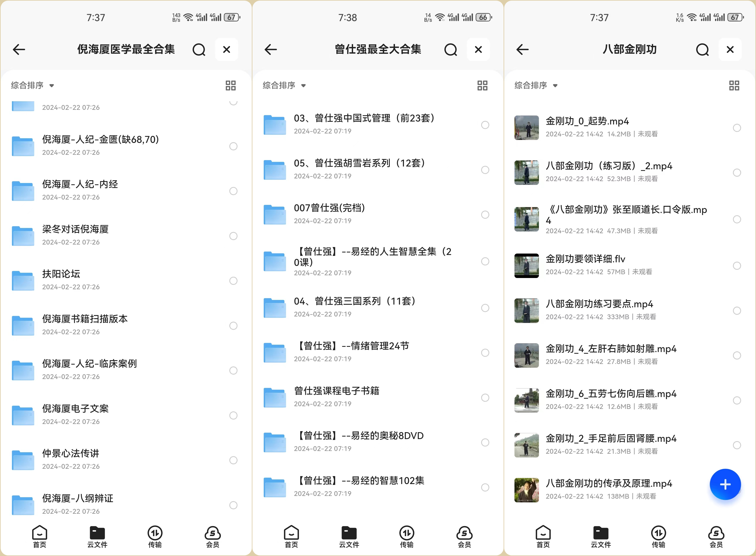The image size is (756, 556).
Task: Close the 曾仕强最全大合集 panel
Action: click(x=478, y=50)
